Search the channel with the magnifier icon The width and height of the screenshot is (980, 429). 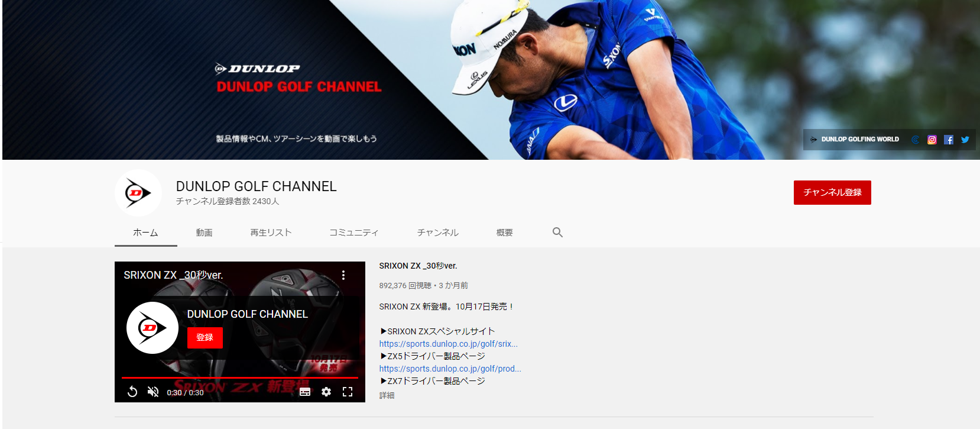pos(557,233)
